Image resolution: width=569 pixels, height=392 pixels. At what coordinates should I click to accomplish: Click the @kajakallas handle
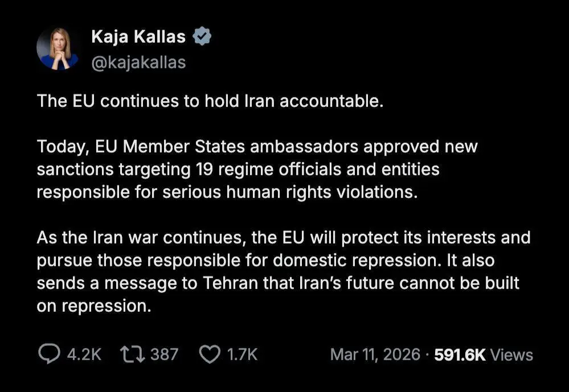click(138, 62)
